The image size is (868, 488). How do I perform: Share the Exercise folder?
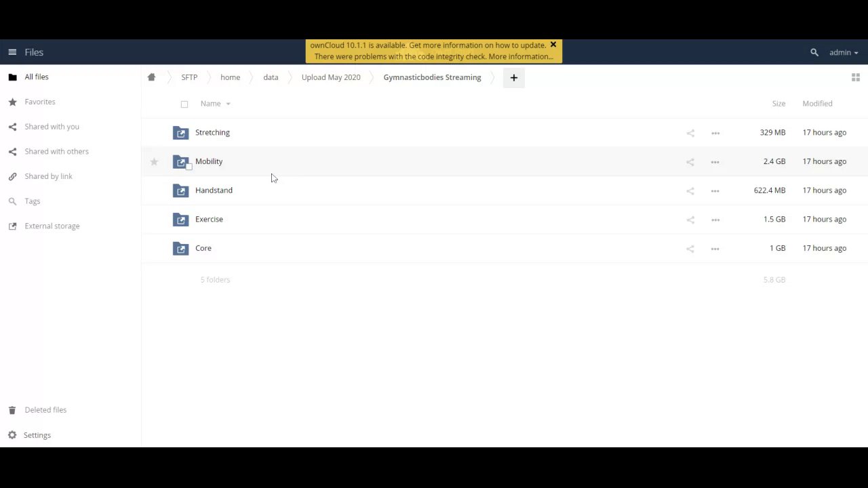(690, 220)
